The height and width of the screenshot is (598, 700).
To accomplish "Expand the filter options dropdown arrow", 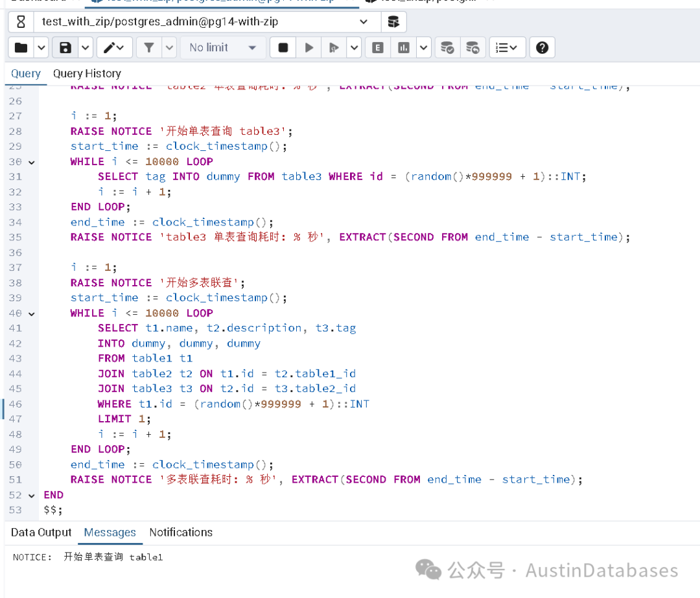I will (x=169, y=47).
